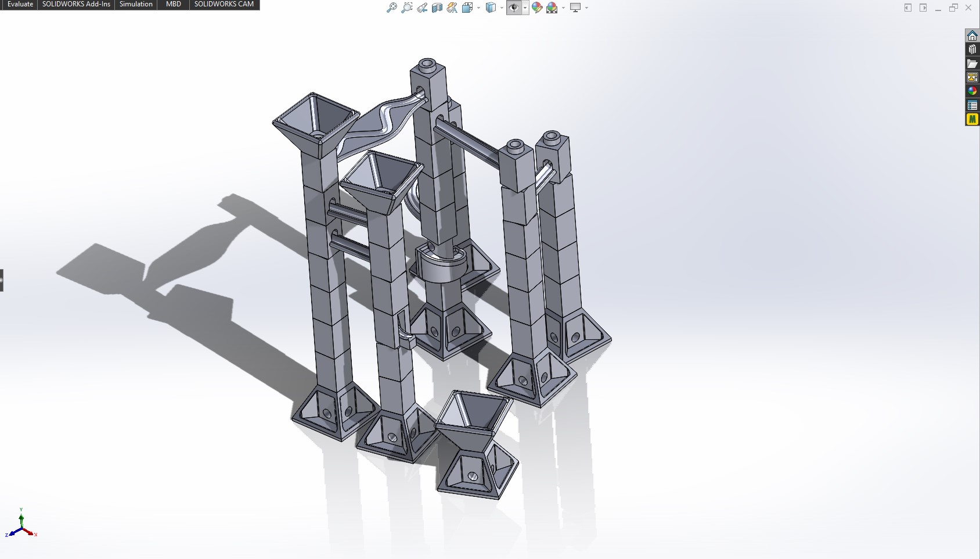Open the Simulation tab
The image size is (980, 559).
click(x=136, y=4)
